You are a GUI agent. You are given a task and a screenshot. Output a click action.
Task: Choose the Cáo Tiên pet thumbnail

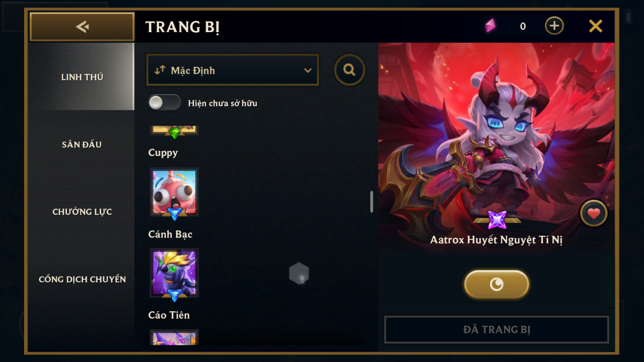(174, 273)
